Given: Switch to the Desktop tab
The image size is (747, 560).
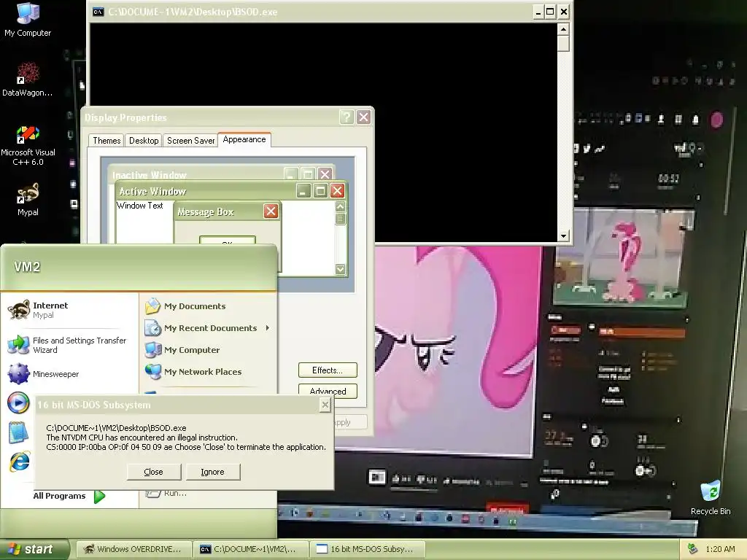Looking at the screenshot, I should (144, 141).
